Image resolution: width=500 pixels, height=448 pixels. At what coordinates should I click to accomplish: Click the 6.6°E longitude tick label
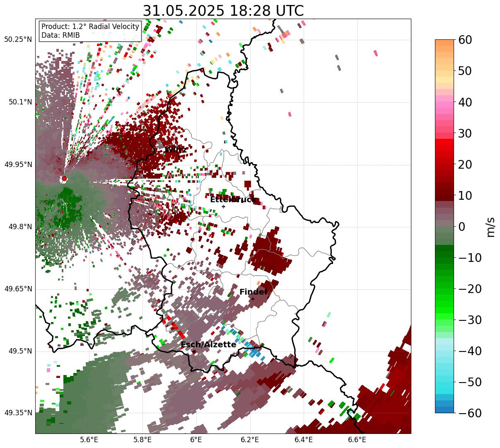pyautogui.click(x=357, y=439)
